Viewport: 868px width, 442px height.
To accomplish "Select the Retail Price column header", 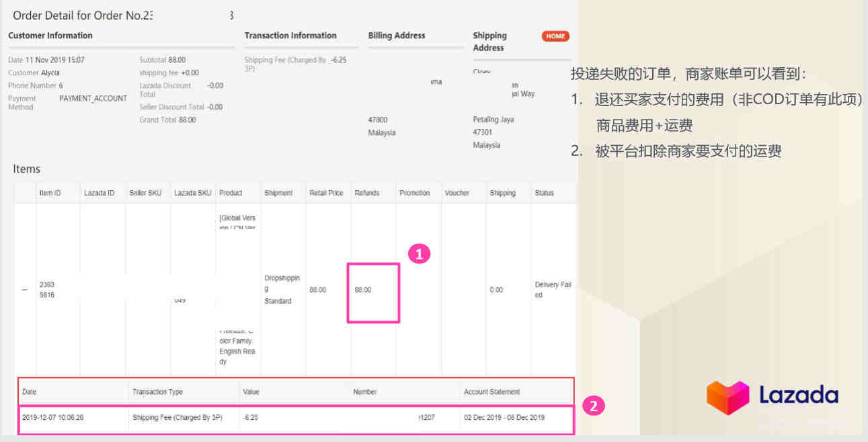I will coord(326,193).
